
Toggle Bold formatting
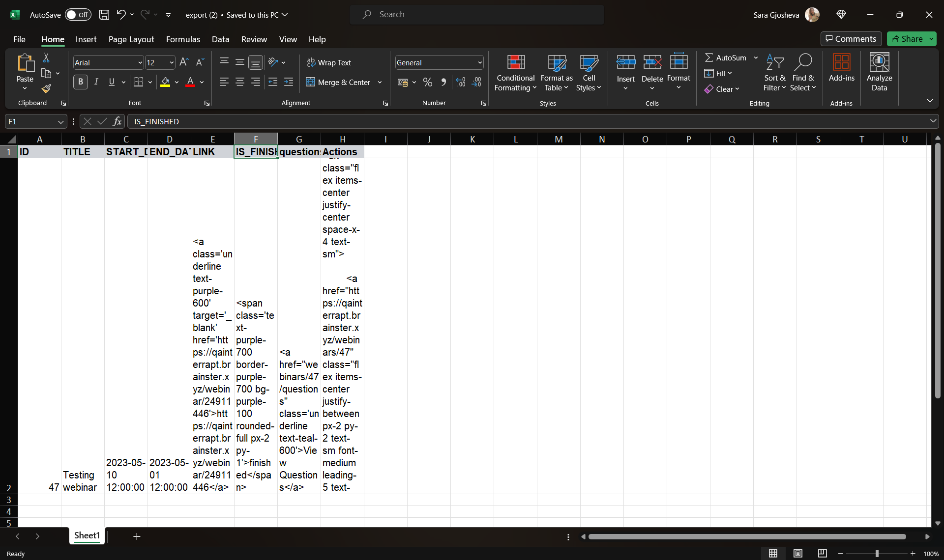coord(81,82)
